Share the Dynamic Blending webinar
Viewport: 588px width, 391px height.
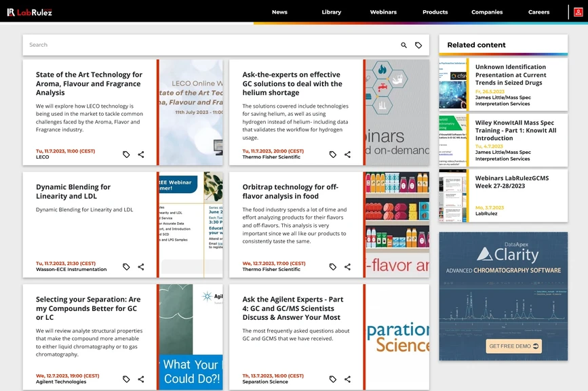(141, 267)
